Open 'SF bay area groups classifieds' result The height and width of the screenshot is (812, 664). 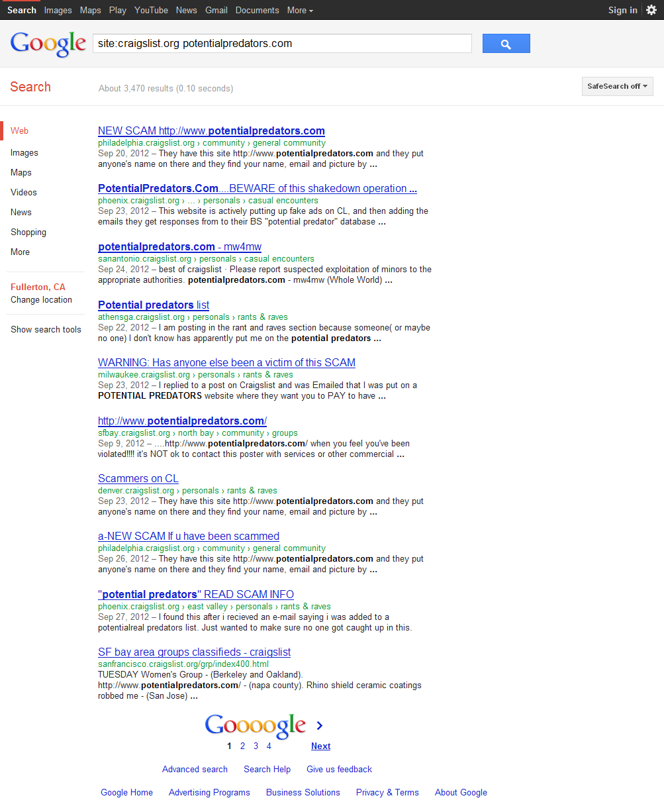(195, 652)
